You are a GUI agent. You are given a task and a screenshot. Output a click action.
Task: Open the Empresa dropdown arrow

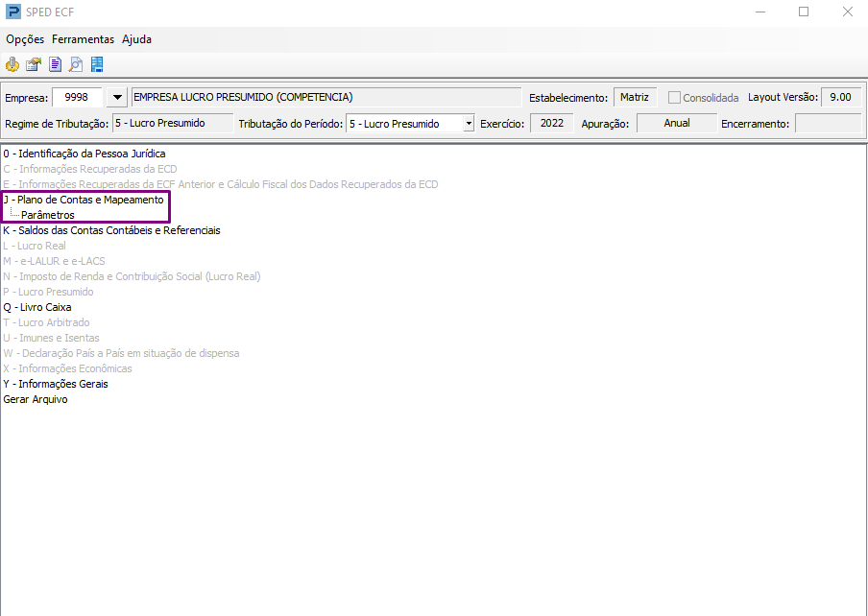click(117, 97)
